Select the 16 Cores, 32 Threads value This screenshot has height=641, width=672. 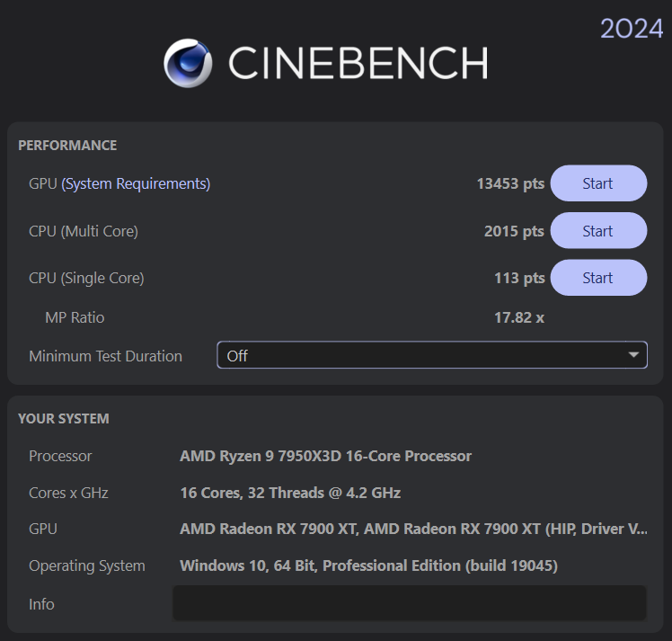click(290, 493)
